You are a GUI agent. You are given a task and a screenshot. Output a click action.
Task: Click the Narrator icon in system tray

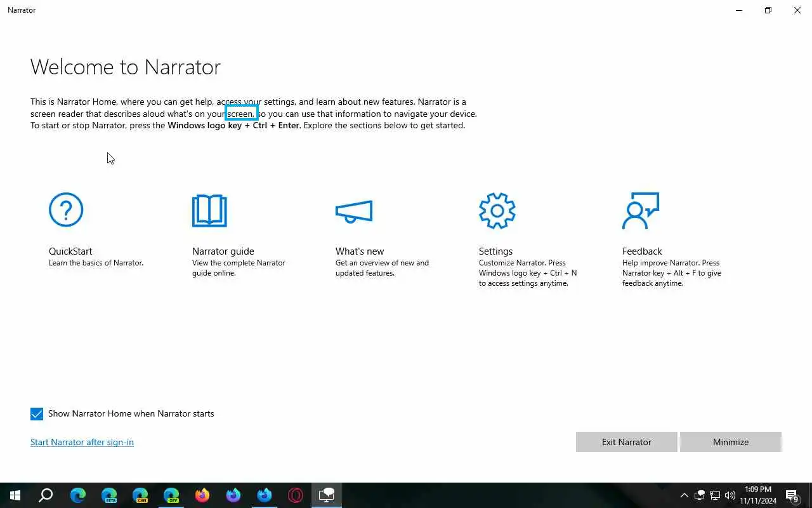coord(700,495)
